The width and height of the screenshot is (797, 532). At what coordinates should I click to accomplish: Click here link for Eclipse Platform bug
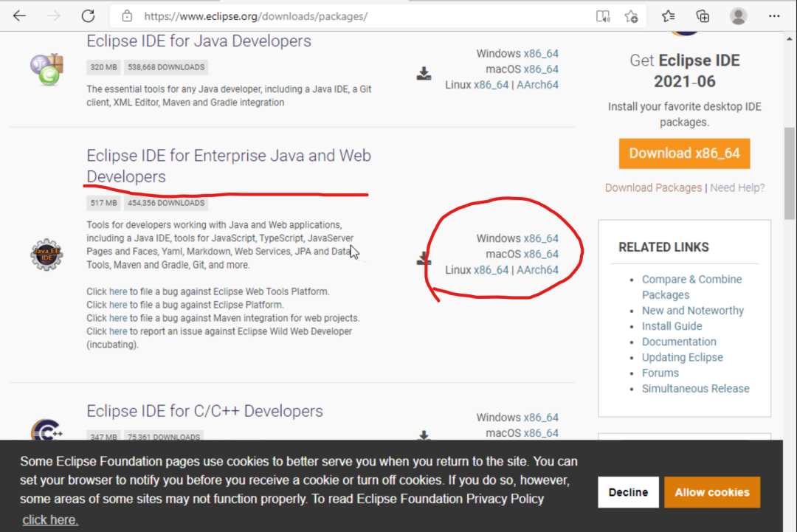[x=118, y=305]
